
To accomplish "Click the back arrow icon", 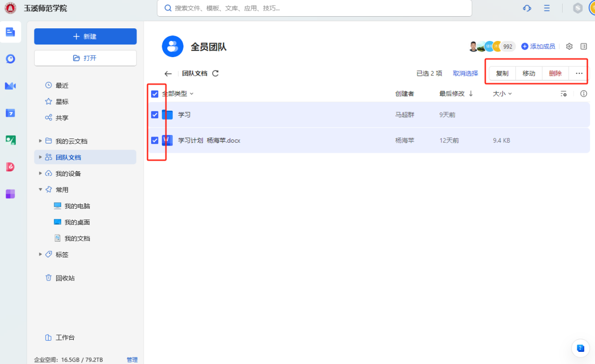I will (168, 74).
